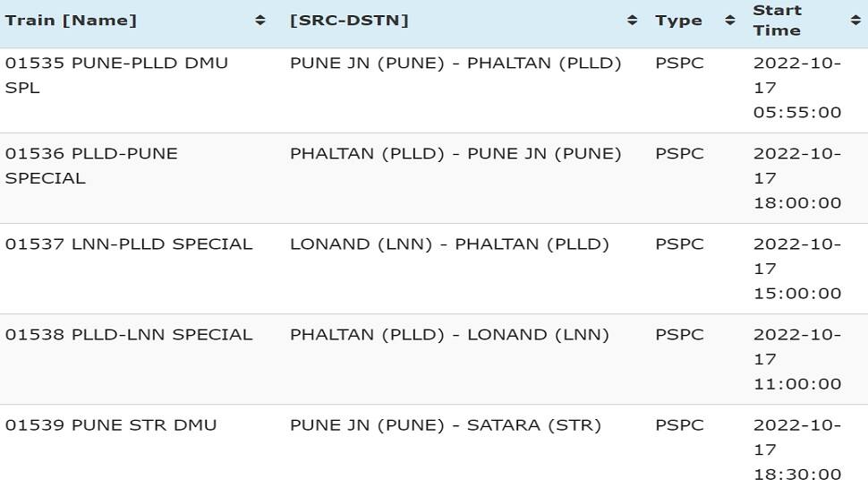Click sort arrows in [SRC-DSTN] column
The width and height of the screenshot is (868, 488).
(x=632, y=21)
